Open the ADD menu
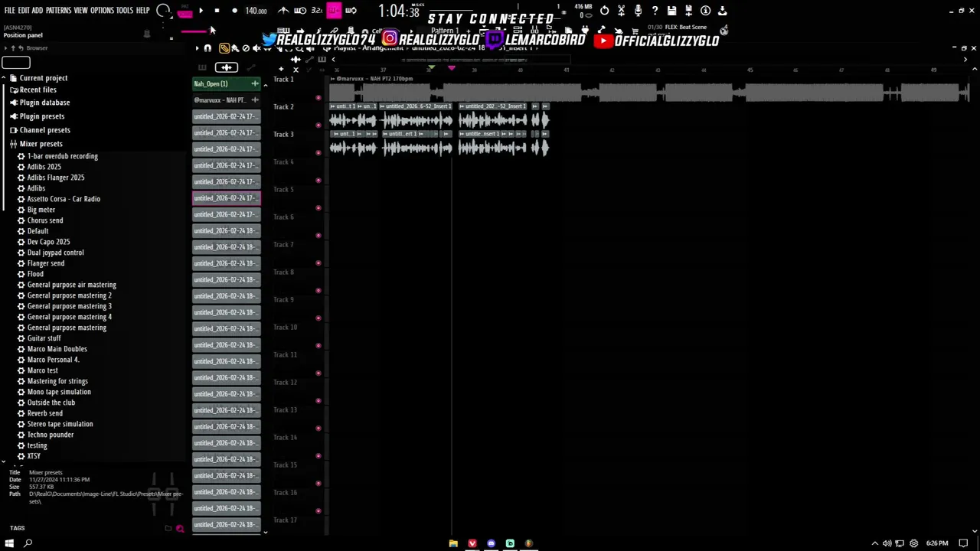Screen dimensions: 980x551 coord(38,11)
